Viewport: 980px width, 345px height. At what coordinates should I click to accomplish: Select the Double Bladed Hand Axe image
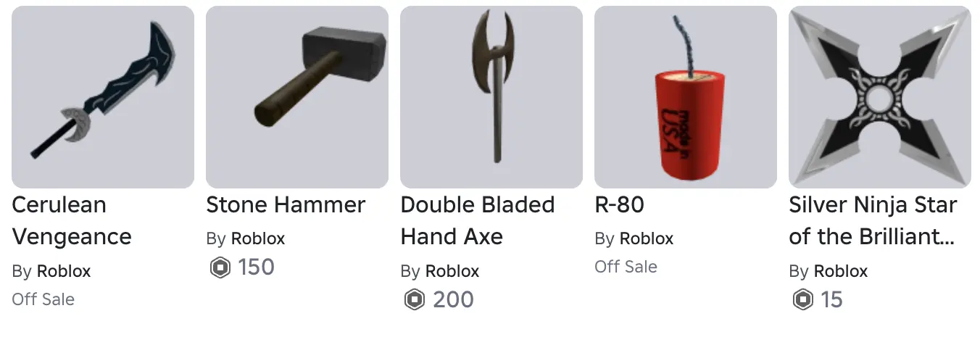[x=491, y=97]
